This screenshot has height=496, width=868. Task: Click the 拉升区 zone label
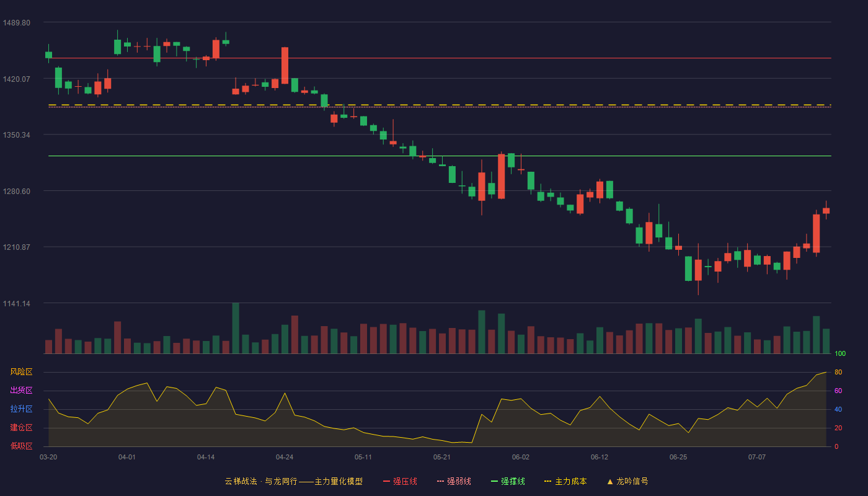pos(21,409)
